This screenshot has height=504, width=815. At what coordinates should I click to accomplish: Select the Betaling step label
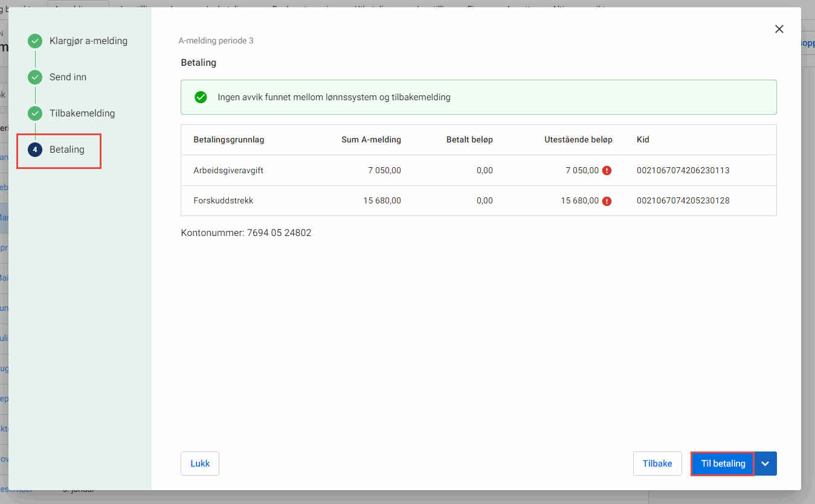pyautogui.click(x=67, y=150)
